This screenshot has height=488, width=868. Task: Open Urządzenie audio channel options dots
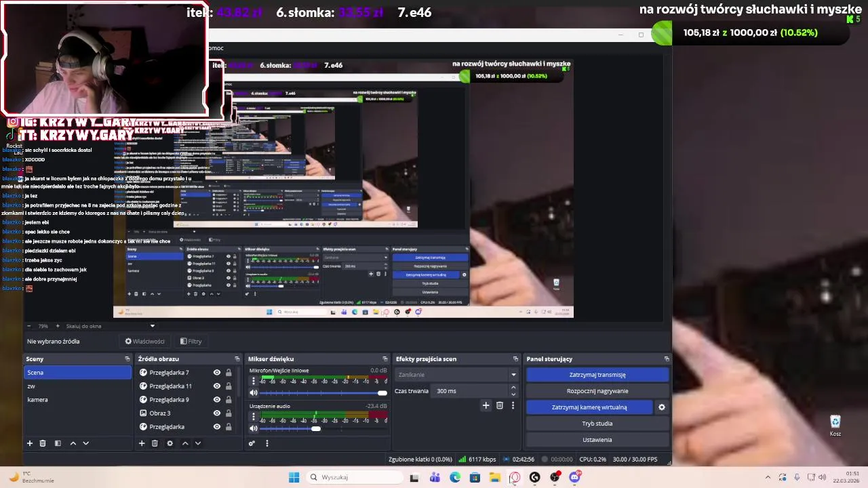coord(254,416)
